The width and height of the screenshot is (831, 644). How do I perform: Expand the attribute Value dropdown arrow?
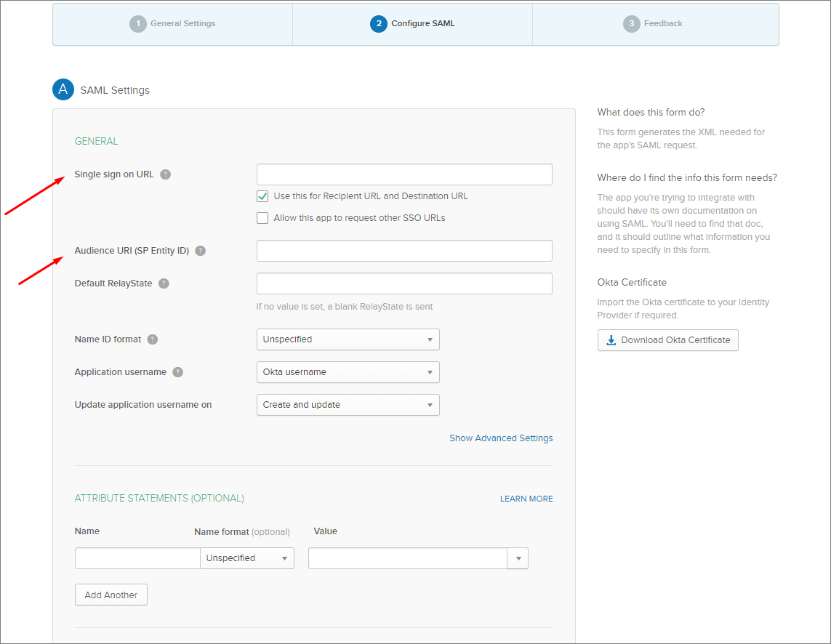518,558
